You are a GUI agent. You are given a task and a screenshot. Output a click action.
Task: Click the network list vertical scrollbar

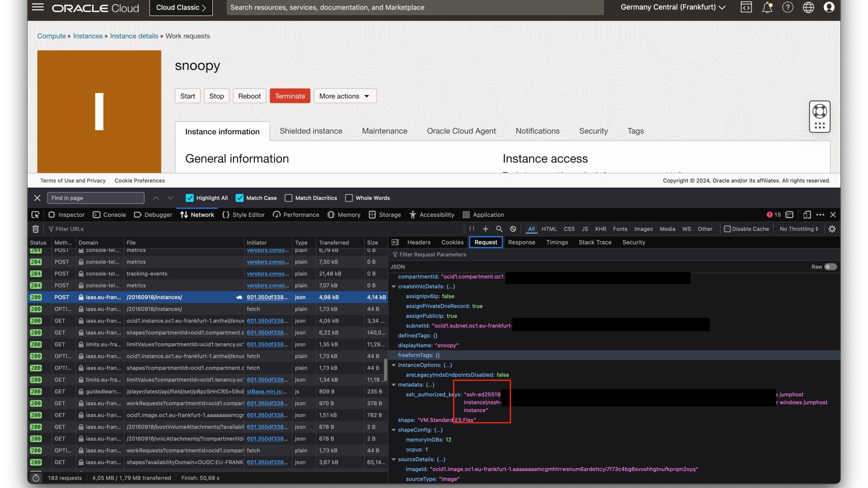(385, 369)
